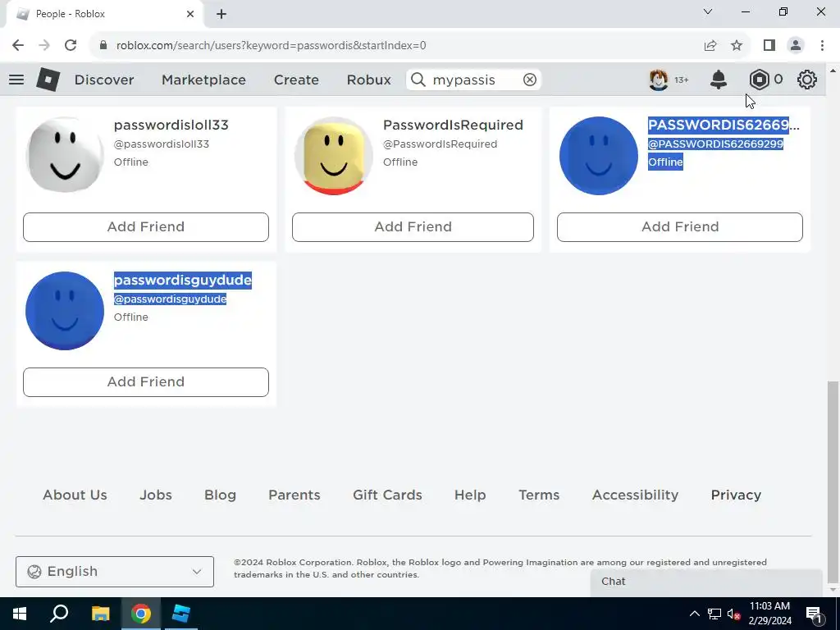Click the network tray icon
The height and width of the screenshot is (630, 840).
coord(714,614)
